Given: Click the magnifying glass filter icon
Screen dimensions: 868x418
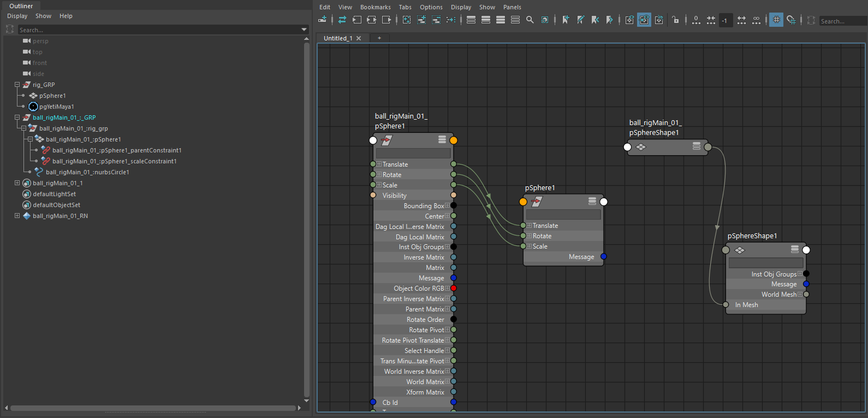Looking at the screenshot, I should coord(530,20).
